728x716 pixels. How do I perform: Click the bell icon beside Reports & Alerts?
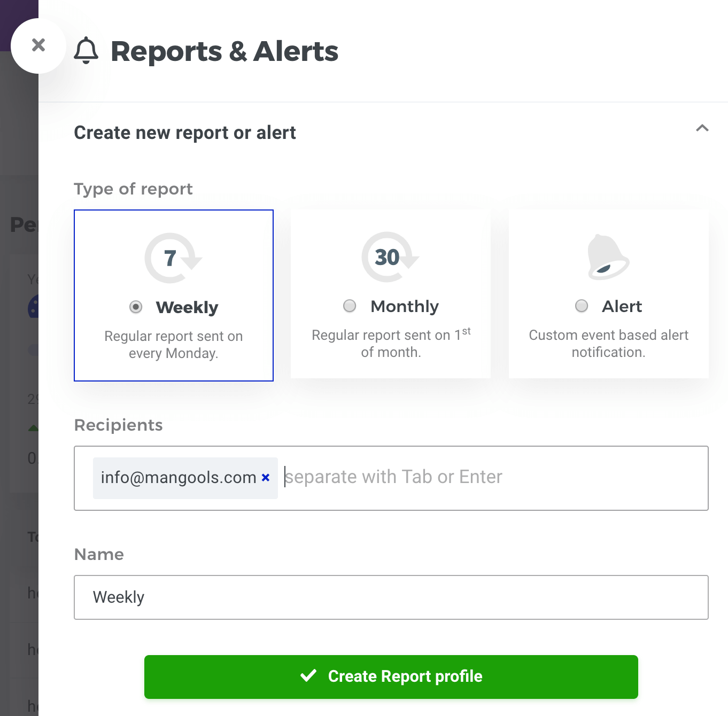[x=86, y=51]
